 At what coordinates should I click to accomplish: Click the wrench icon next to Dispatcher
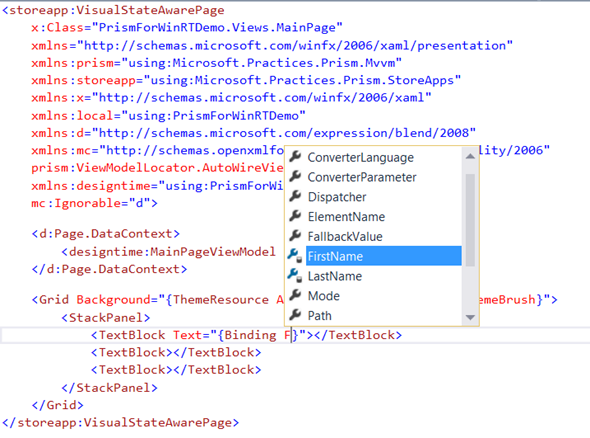tap(295, 196)
